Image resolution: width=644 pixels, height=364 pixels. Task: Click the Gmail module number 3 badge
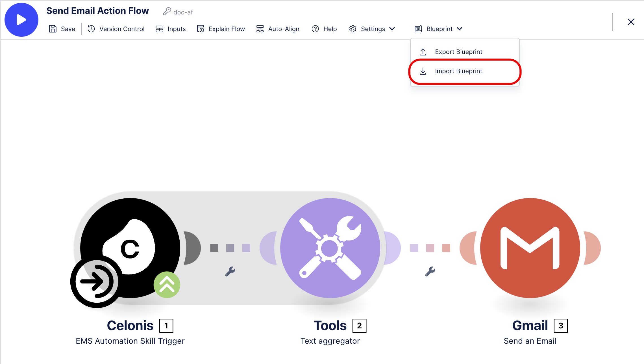561,326
